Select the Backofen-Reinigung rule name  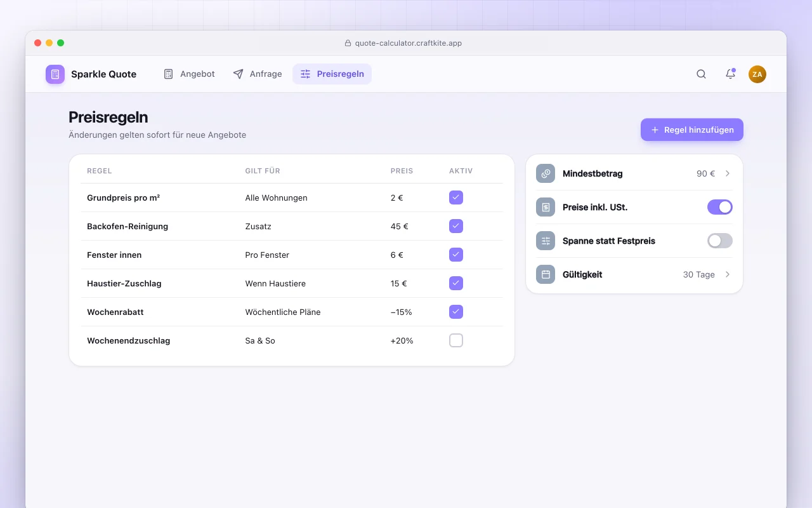[128, 226]
